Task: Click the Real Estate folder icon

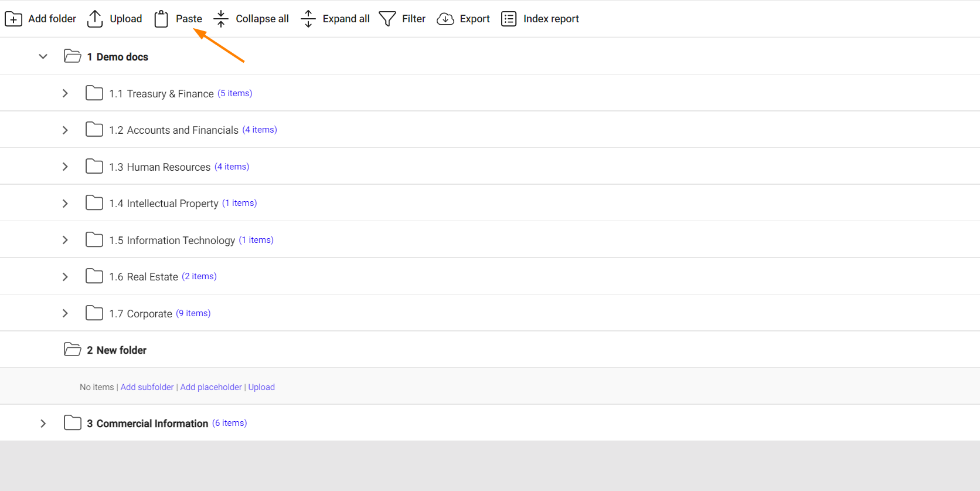Action: (94, 276)
